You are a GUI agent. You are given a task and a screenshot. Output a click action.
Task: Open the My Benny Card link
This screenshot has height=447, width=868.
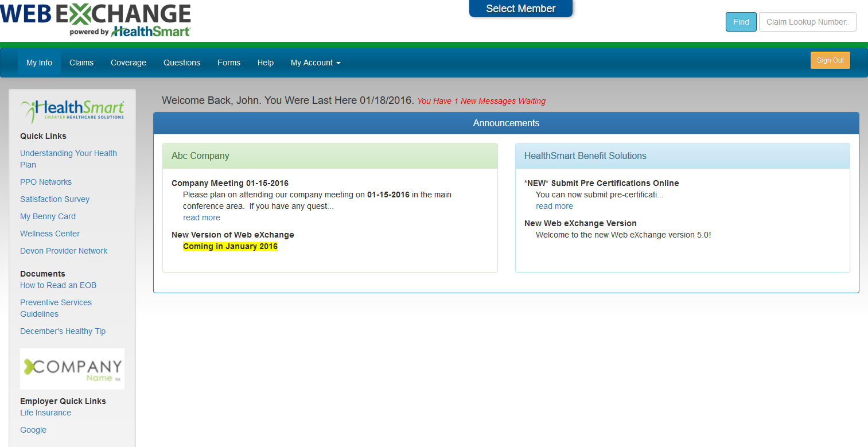point(48,216)
